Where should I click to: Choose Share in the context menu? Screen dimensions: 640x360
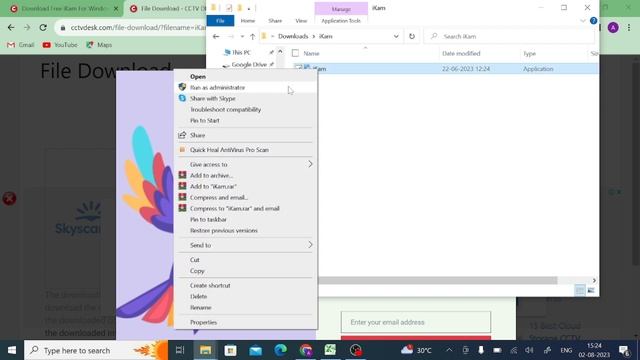[246, 135]
